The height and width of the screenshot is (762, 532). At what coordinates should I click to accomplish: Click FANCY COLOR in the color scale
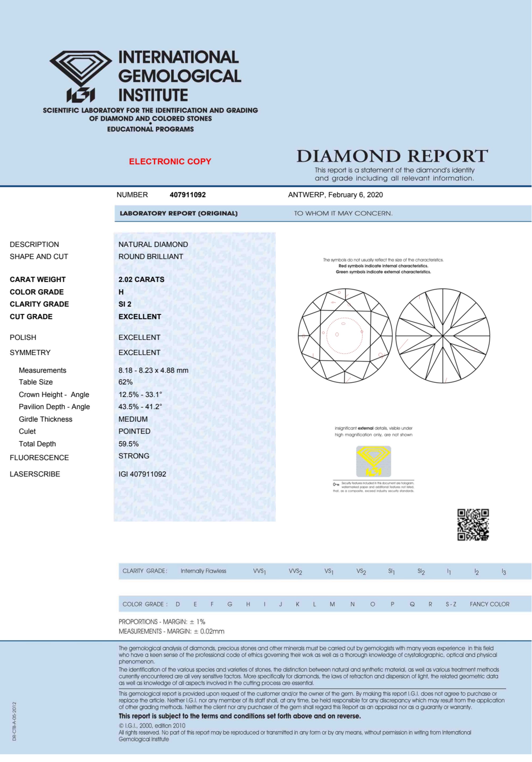[x=489, y=604]
